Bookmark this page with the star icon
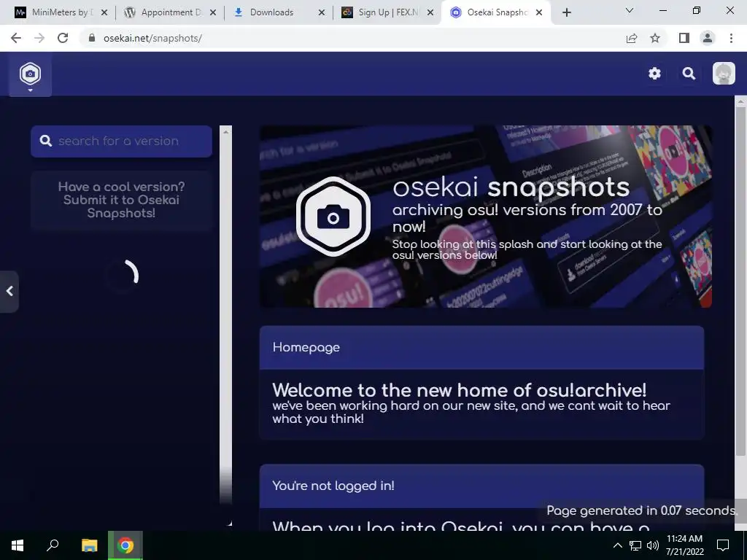The image size is (747, 560). [655, 38]
